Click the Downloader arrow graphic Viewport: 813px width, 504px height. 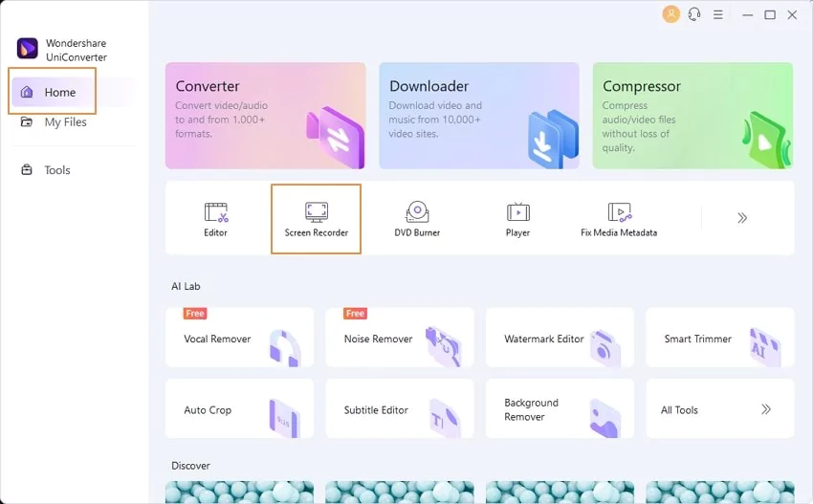tap(553, 139)
